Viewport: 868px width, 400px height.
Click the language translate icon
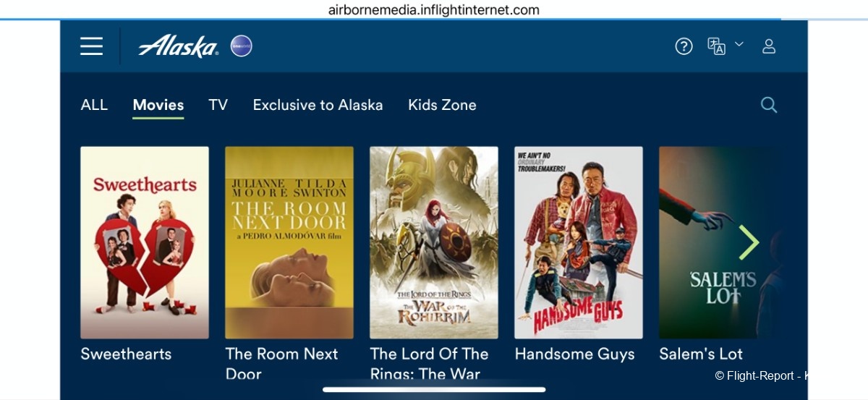click(x=716, y=46)
